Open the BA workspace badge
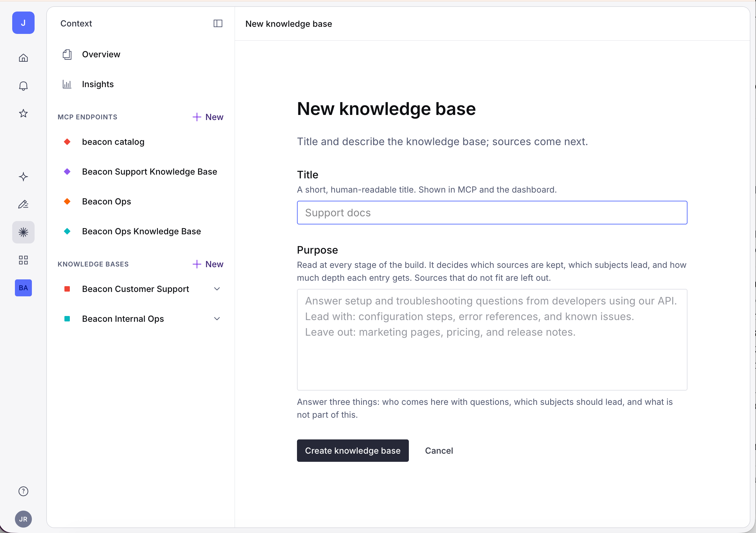The height and width of the screenshot is (533, 756). pyautogui.click(x=23, y=288)
